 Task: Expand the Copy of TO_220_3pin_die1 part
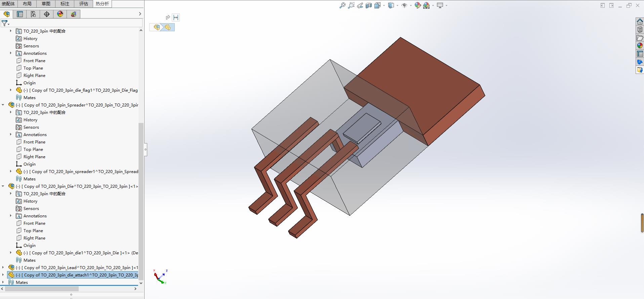[x=10, y=253]
